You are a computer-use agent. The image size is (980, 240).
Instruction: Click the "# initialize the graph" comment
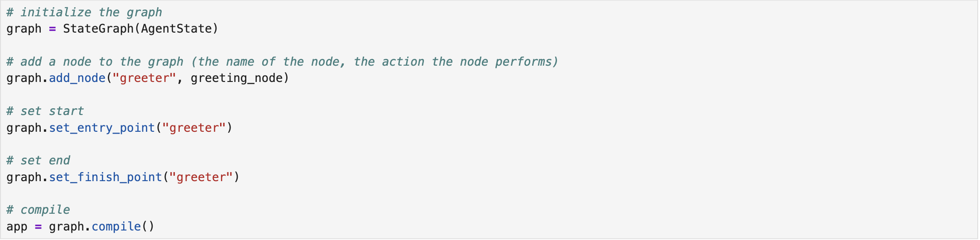click(x=84, y=12)
